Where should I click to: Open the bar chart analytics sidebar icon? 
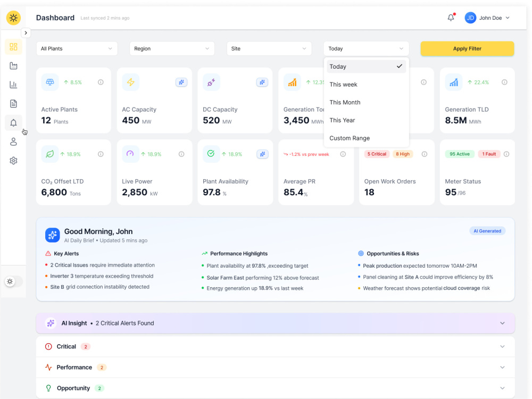14,85
